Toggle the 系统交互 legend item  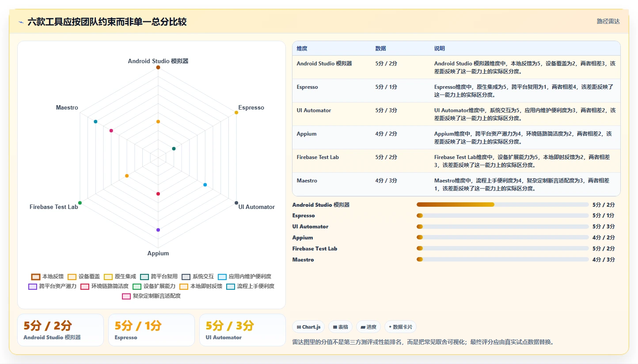(197, 277)
